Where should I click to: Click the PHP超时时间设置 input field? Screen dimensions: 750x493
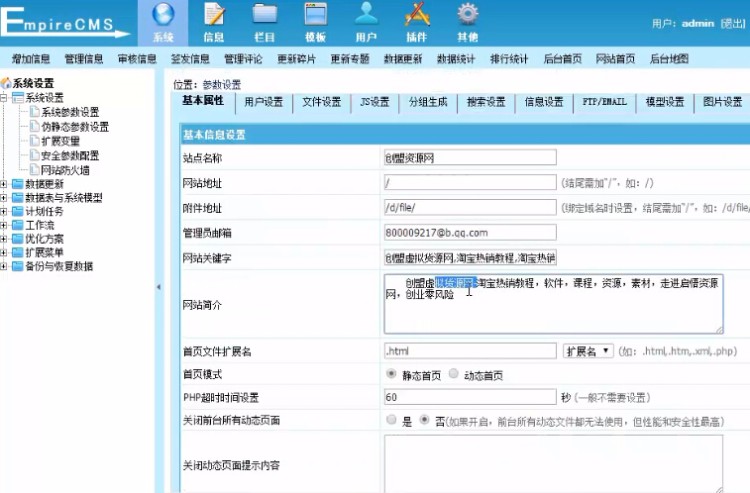pyautogui.click(x=470, y=397)
